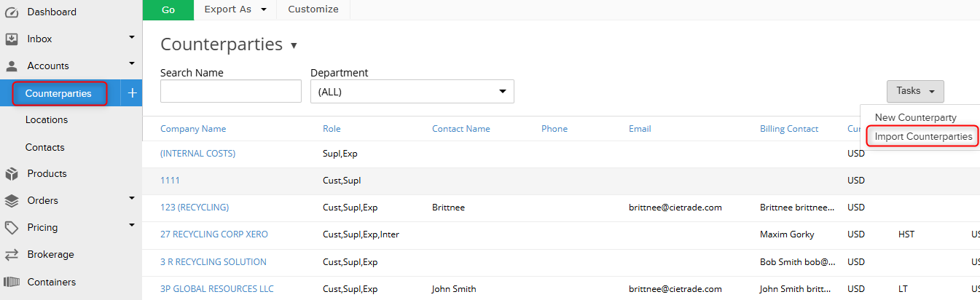Click the Products box icon
980x300 pixels.
(12, 174)
